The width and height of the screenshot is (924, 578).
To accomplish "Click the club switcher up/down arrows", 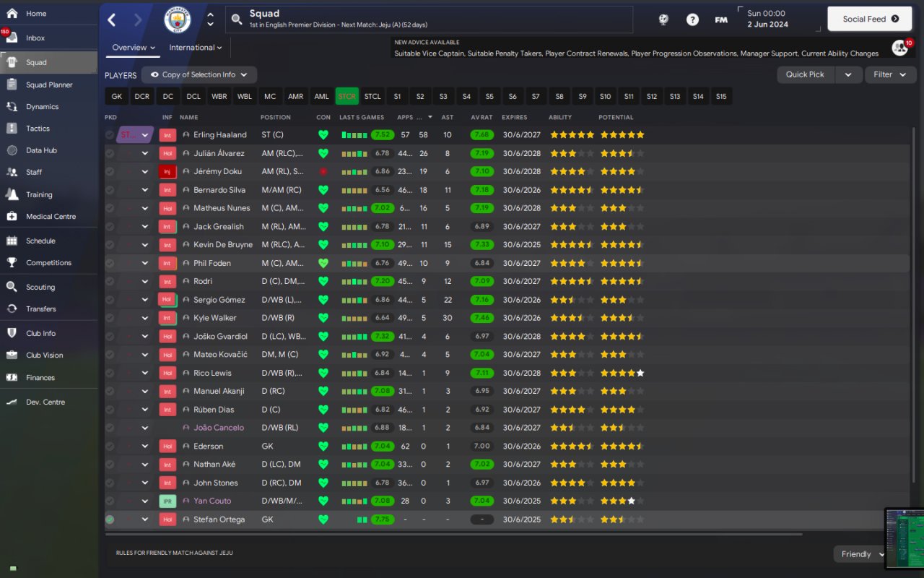I will click(x=210, y=20).
